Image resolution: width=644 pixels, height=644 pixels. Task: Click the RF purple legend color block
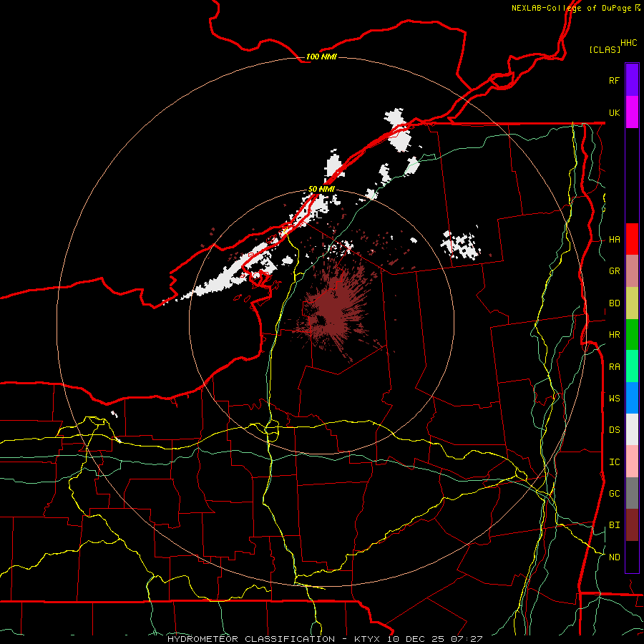(x=632, y=80)
